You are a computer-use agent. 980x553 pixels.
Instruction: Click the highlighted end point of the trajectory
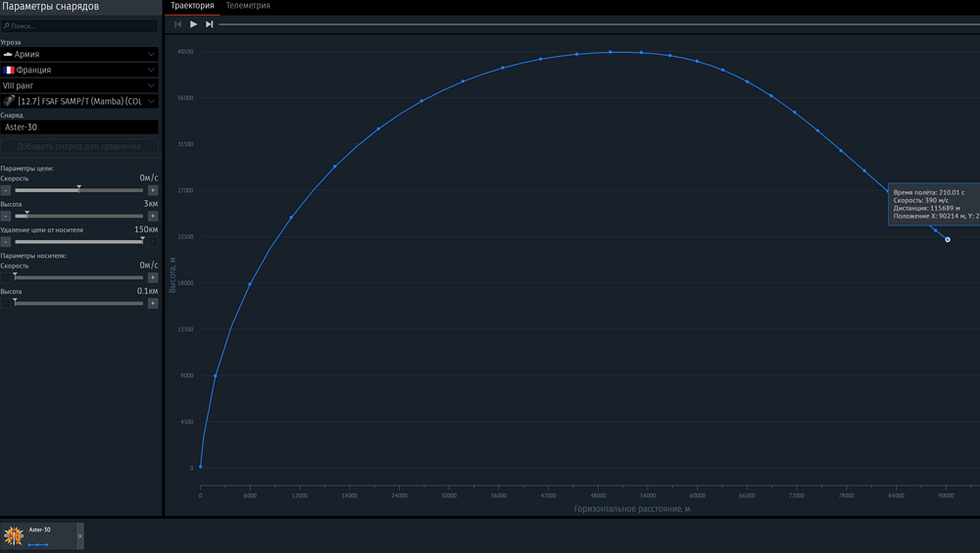coord(948,239)
